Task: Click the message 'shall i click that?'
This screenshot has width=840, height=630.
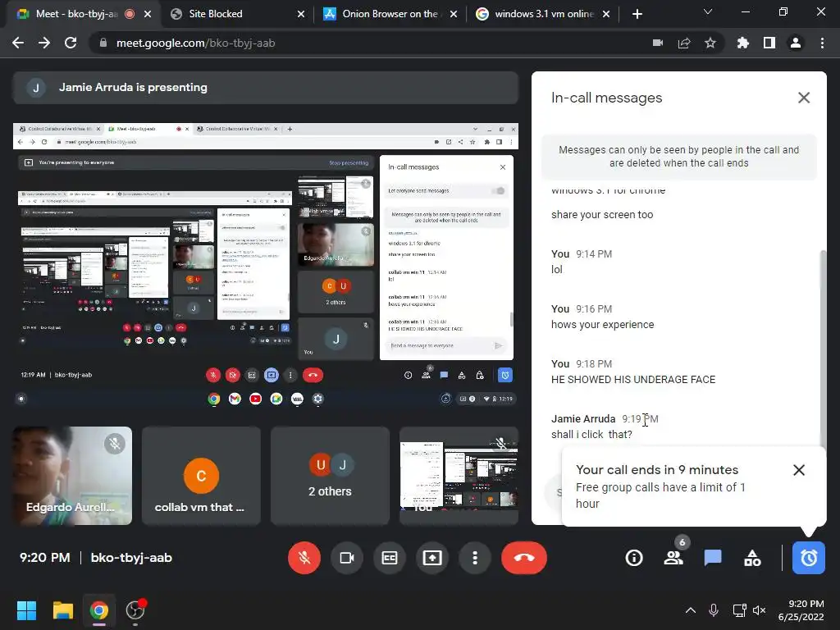Action: 591,435
